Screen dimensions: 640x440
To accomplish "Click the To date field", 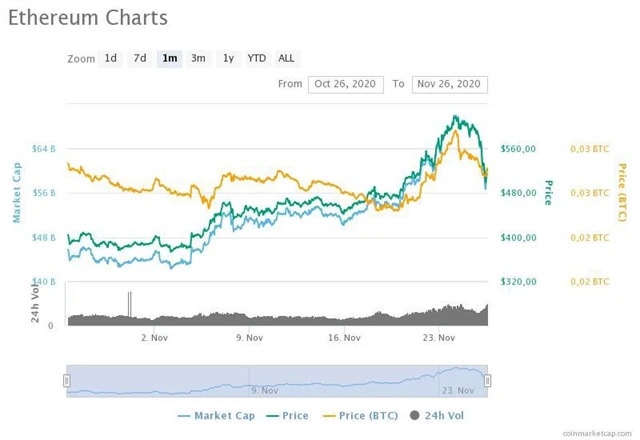I will pos(450,84).
